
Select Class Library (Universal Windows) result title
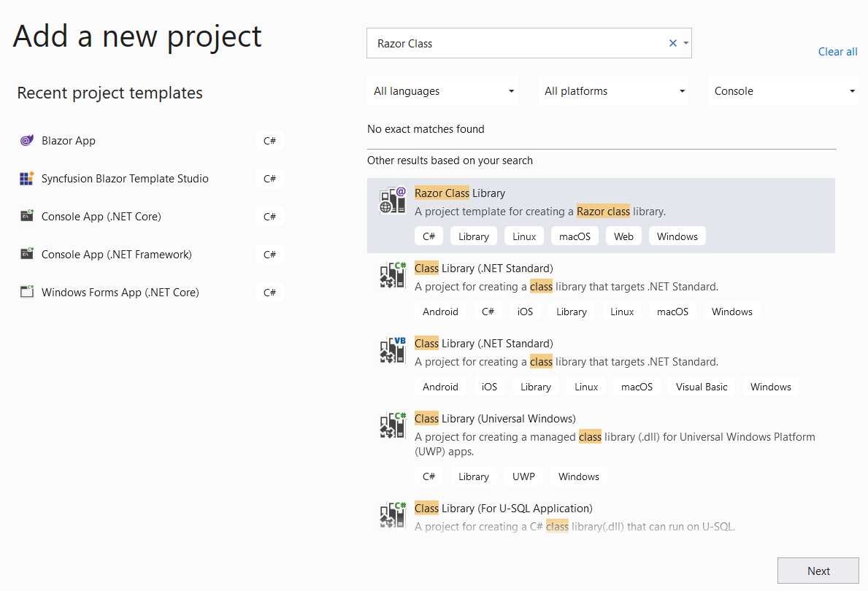tap(495, 418)
